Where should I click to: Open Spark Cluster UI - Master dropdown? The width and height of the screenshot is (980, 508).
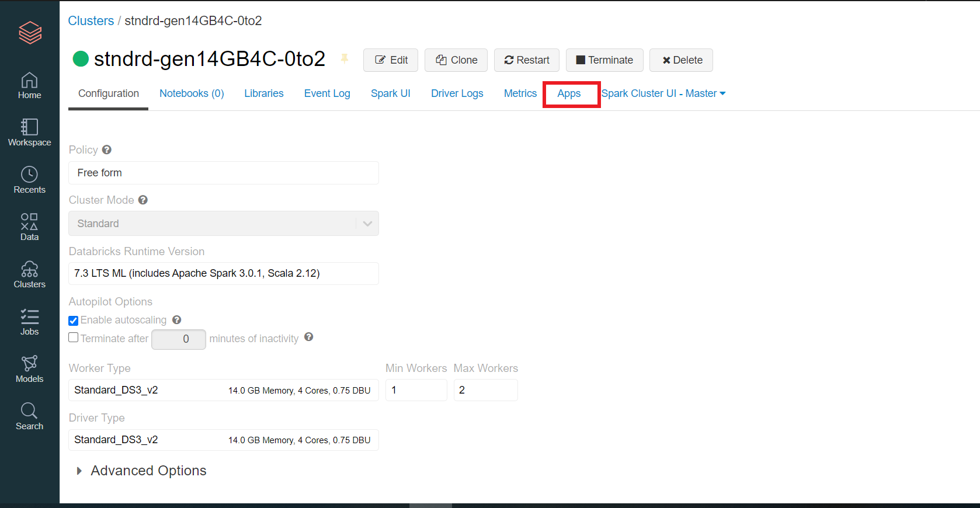663,93
